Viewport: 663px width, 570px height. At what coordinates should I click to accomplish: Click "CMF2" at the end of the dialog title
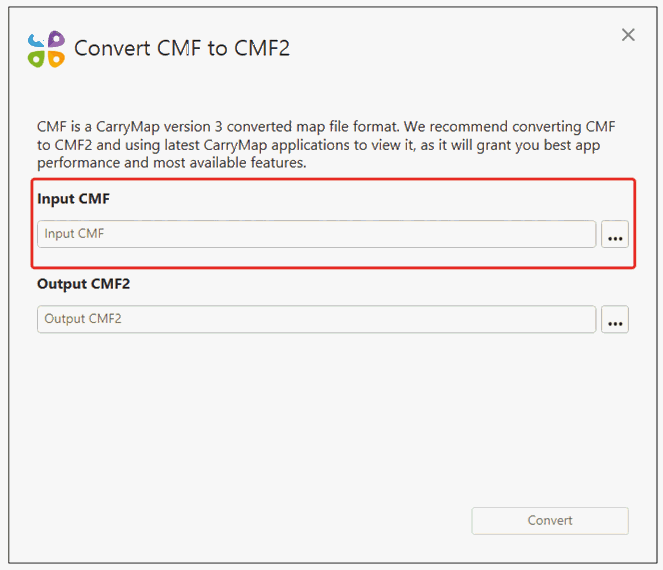pyautogui.click(x=261, y=48)
